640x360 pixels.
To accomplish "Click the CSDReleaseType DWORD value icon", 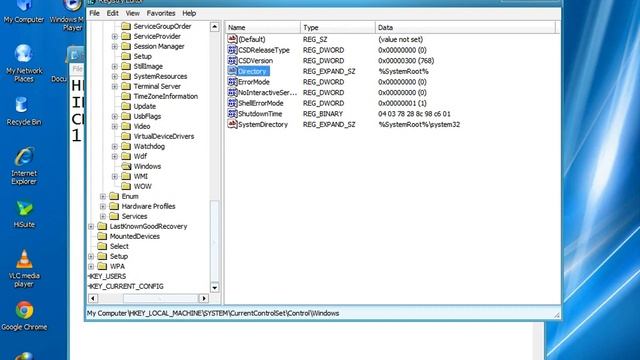I will click(x=232, y=50).
